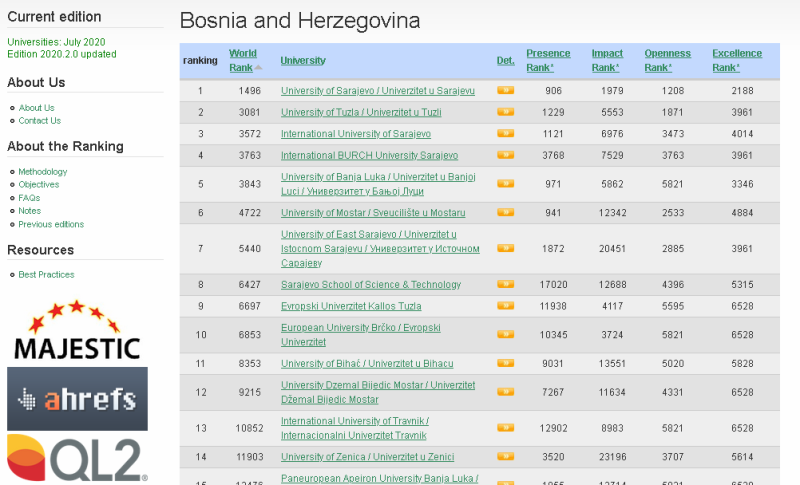Image resolution: width=800 pixels, height=485 pixels.
Task: Sort by Excellence Rank column
Action: pyautogui.click(x=737, y=60)
